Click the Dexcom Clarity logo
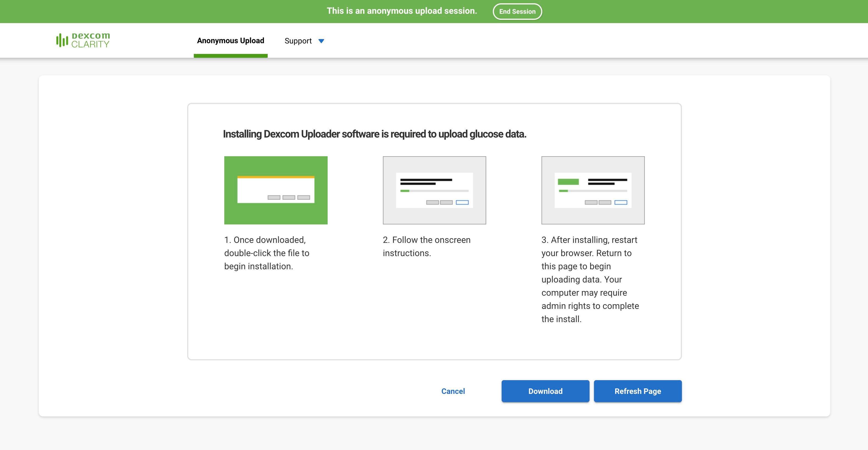 pyautogui.click(x=83, y=40)
